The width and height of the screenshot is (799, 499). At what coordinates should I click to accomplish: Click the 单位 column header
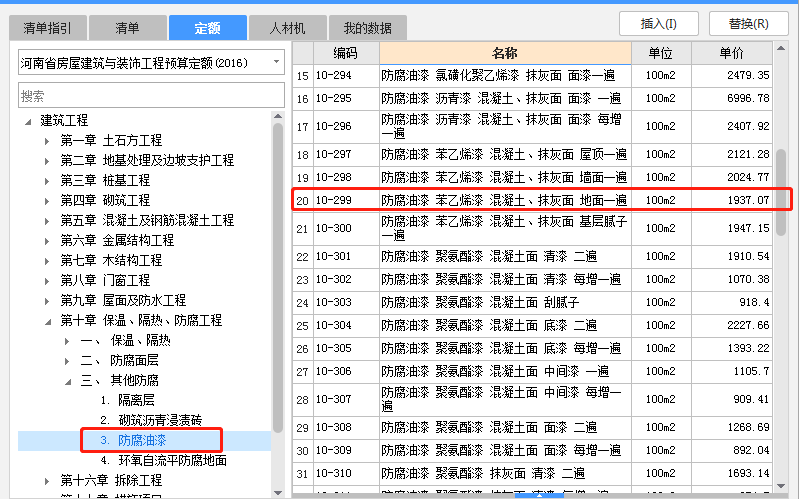coord(661,52)
